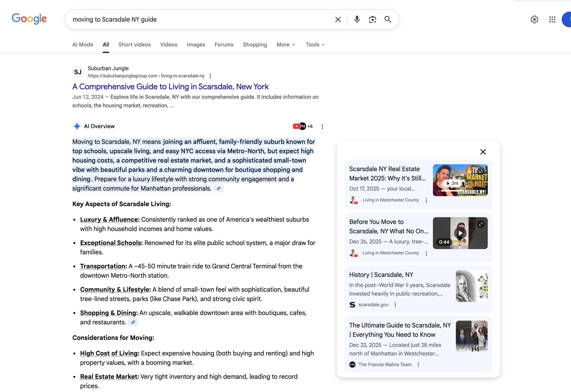Switch to the AI Mode tab

pyautogui.click(x=83, y=45)
